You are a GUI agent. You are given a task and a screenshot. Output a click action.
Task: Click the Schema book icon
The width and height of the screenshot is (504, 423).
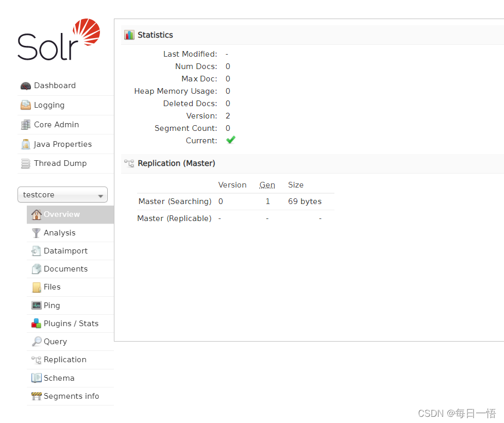pyautogui.click(x=36, y=378)
